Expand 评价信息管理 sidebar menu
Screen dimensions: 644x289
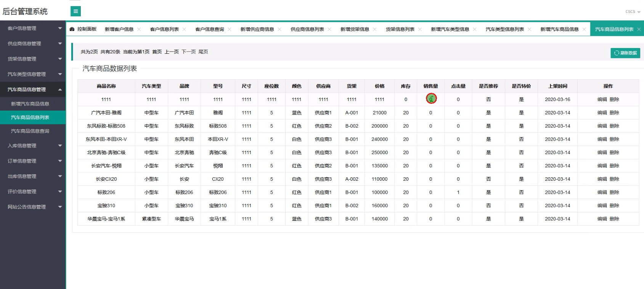click(x=33, y=191)
